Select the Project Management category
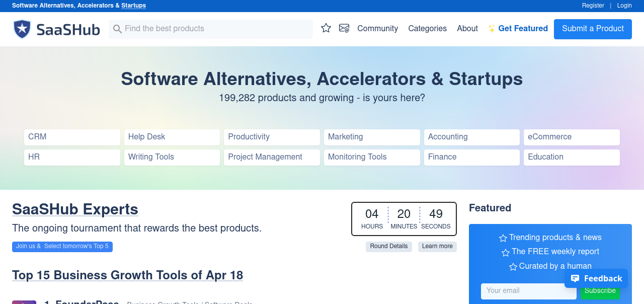 (272, 157)
